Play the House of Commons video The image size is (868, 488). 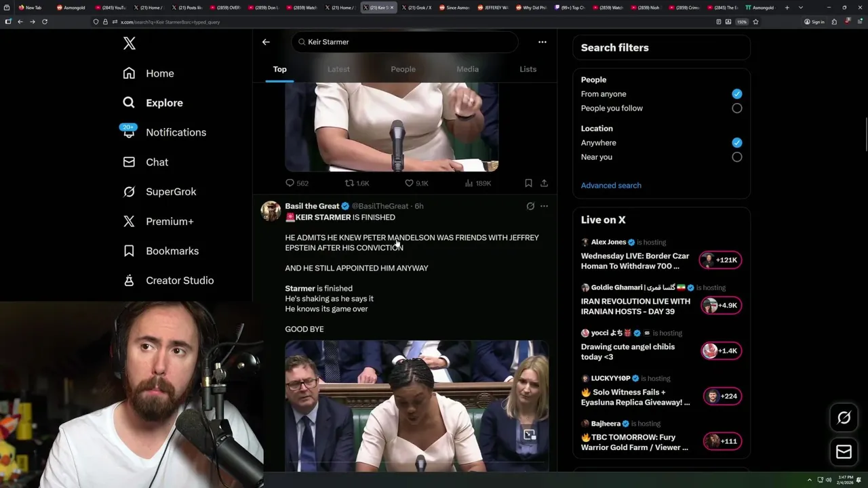pos(416,405)
